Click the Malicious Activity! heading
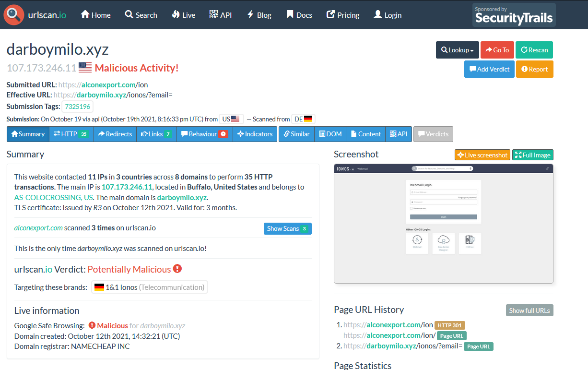 pyautogui.click(x=137, y=68)
